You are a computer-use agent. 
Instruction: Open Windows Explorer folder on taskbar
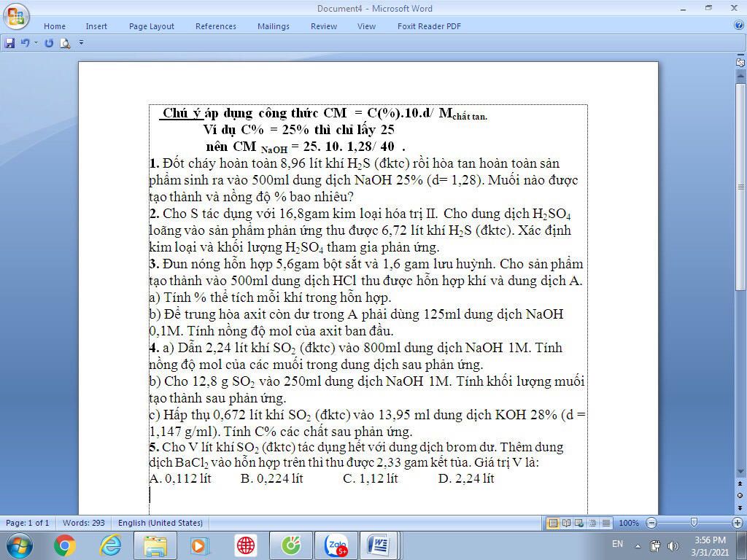click(x=155, y=545)
